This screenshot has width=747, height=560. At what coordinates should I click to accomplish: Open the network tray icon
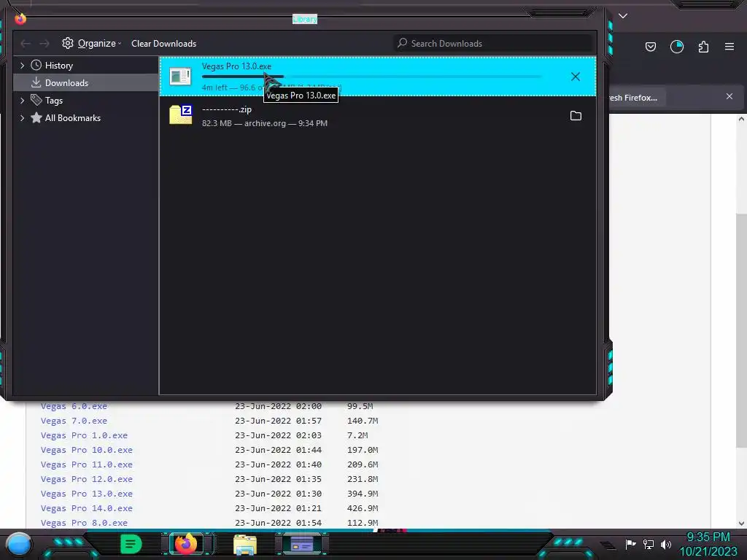[x=649, y=544]
